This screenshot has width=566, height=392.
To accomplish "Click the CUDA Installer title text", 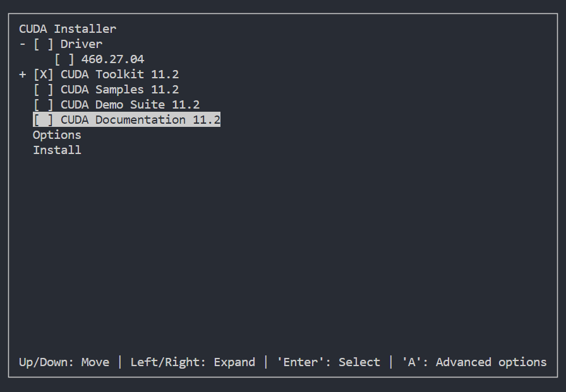I will click(68, 29).
